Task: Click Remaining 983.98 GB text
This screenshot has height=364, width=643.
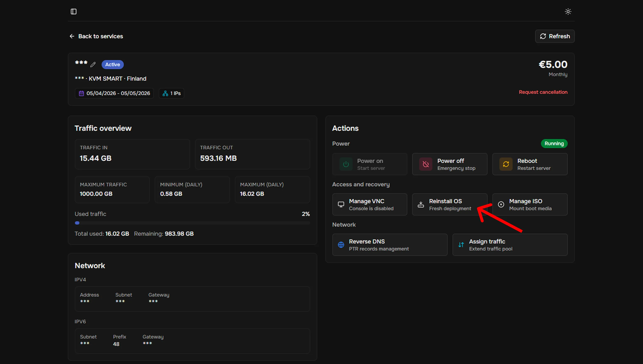Action: coord(164,234)
